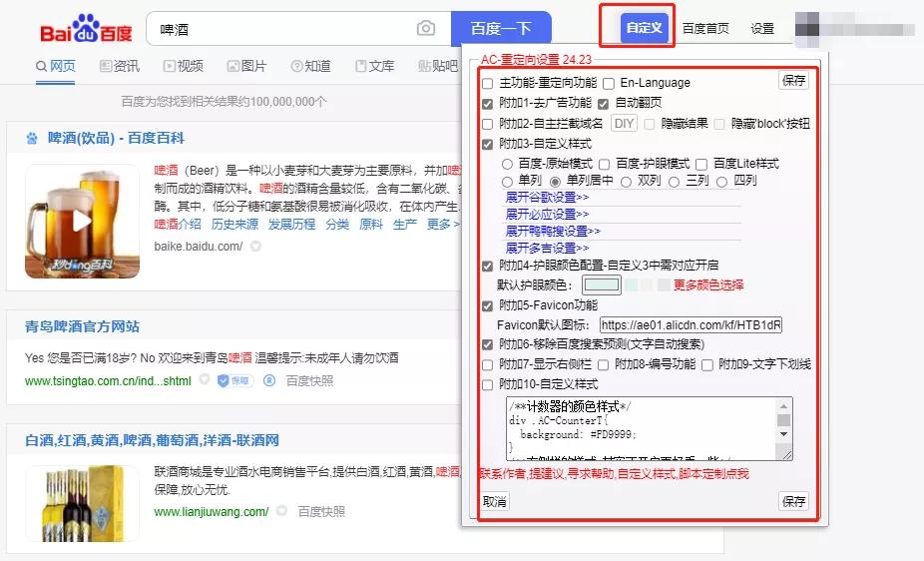Toggle 自动翻页 checkbox

coord(603,104)
